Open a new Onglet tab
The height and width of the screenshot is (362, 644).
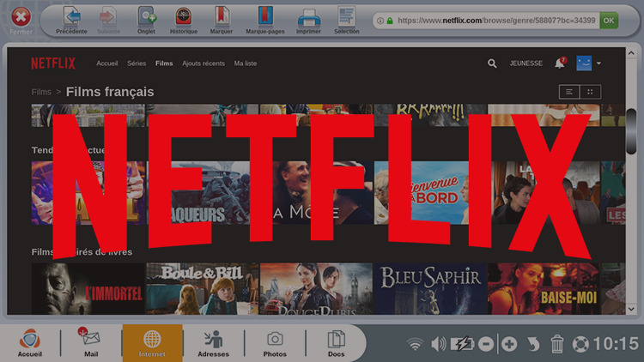146,17
